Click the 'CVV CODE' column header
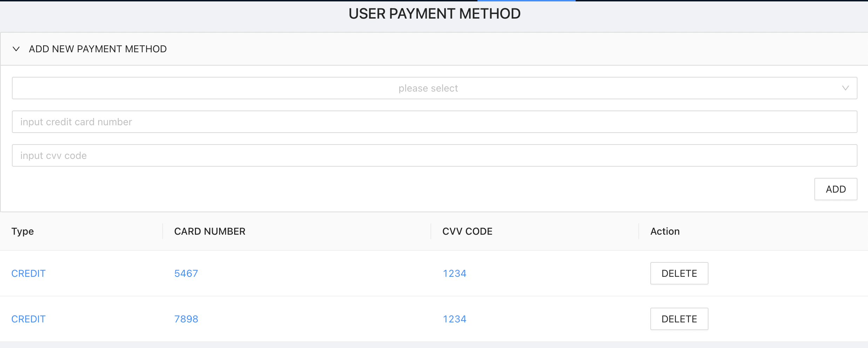This screenshot has height=348, width=868. tap(467, 232)
